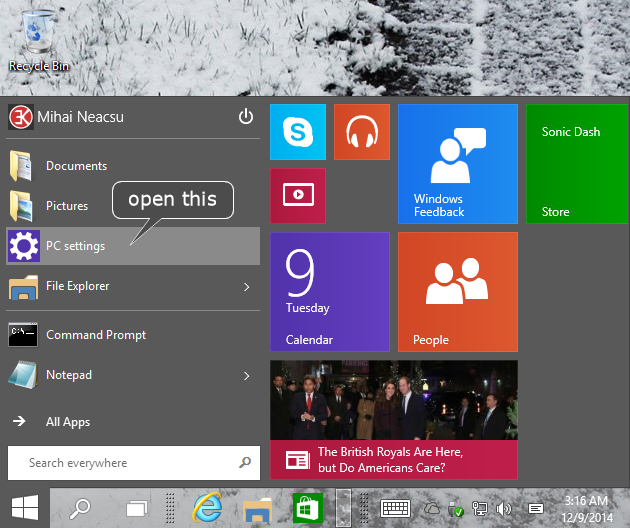Open the Sonic Dash Store tile
630x528 pixels.
(x=577, y=164)
